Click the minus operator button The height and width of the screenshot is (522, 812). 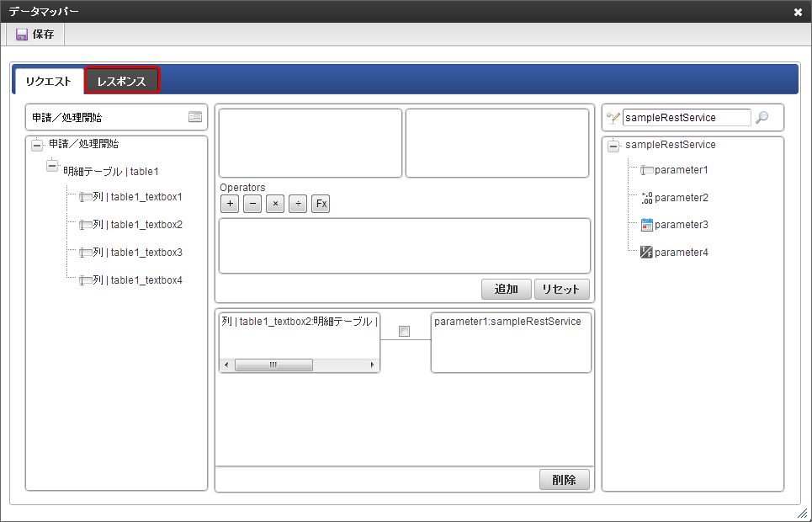pos(252,204)
